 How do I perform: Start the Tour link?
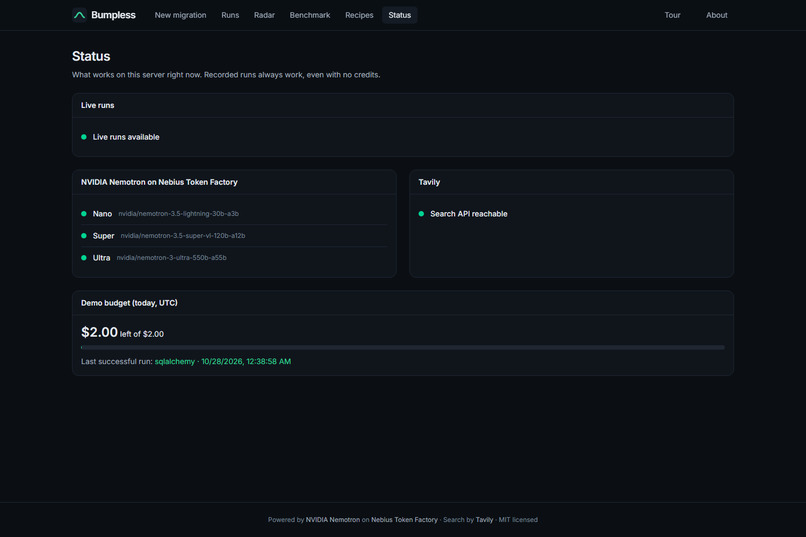672,15
